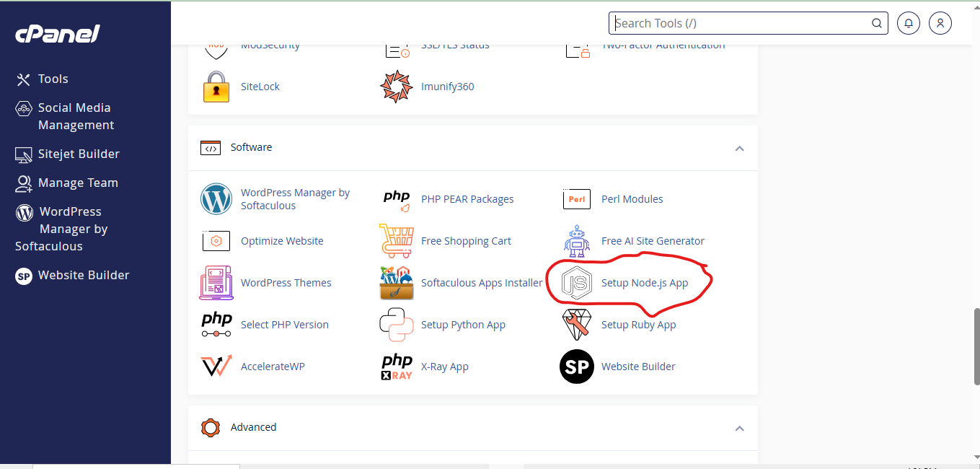Screen dimensions: 980x469
Task: Open the notifications bell dropdown
Action: click(908, 22)
